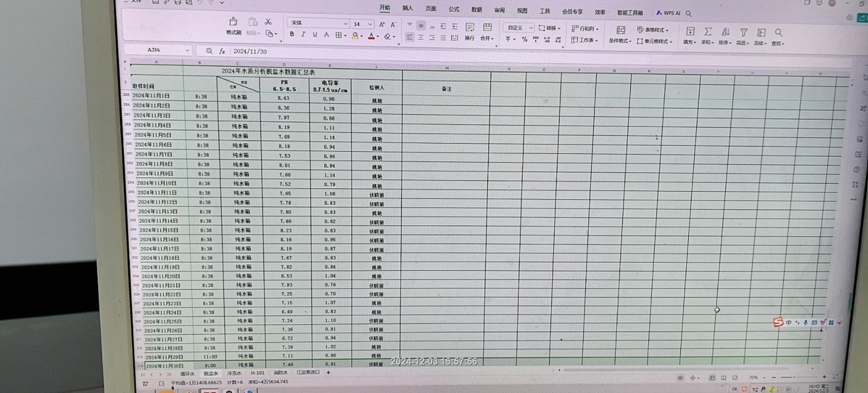Open the 智能工具箱 tab

point(630,12)
